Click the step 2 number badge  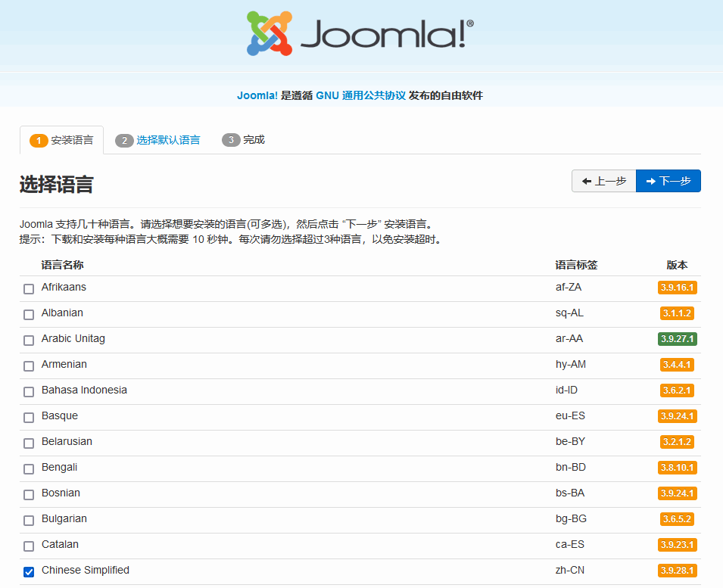124,141
